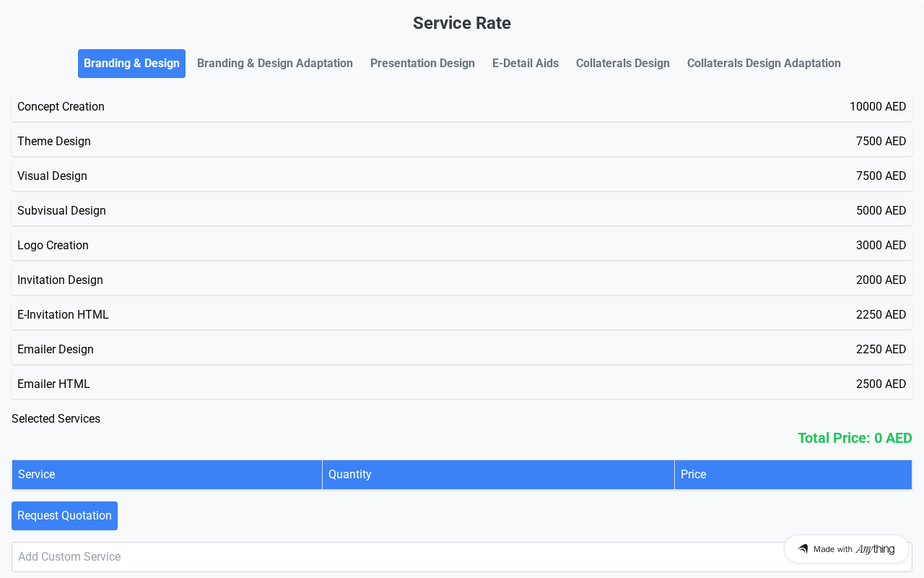Choose the Emailer Design service row
The height and width of the screenshot is (578, 924).
pos(462,350)
